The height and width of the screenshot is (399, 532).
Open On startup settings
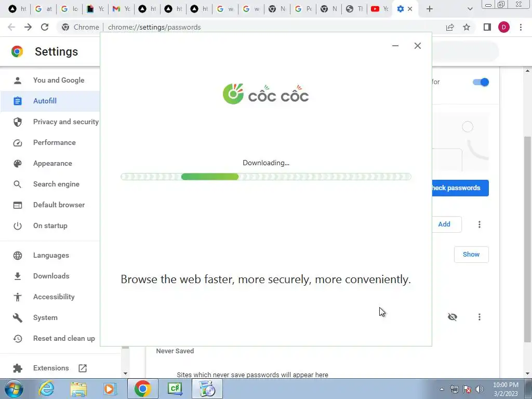click(50, 225)
